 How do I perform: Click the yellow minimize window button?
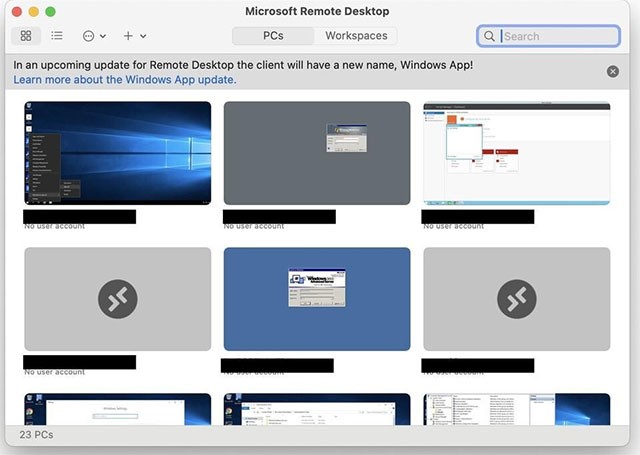(33, 11)
